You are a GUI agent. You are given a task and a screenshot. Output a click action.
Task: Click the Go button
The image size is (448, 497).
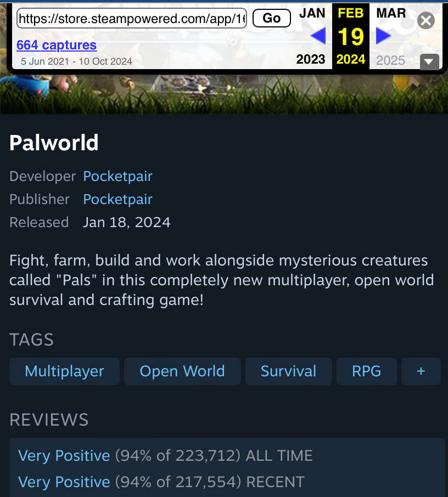pyautogui.click(x=272, y=18)
